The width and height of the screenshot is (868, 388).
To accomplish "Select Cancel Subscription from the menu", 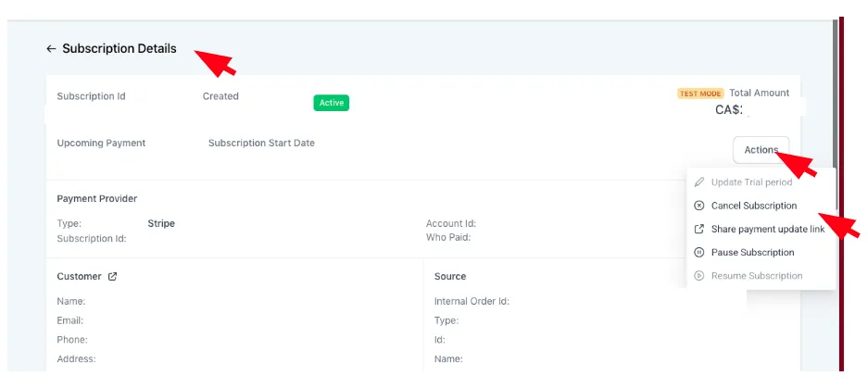I will pos(754,206).
